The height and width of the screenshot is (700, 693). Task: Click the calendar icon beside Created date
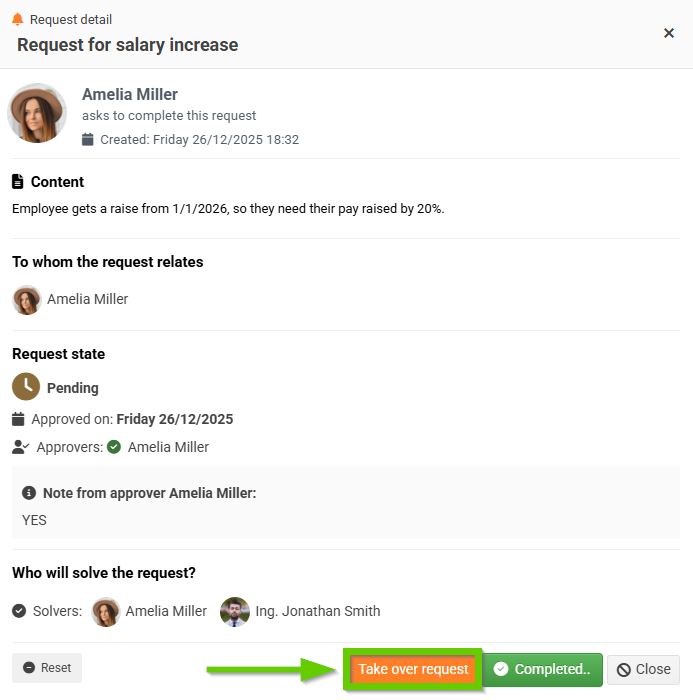point(88,140)
